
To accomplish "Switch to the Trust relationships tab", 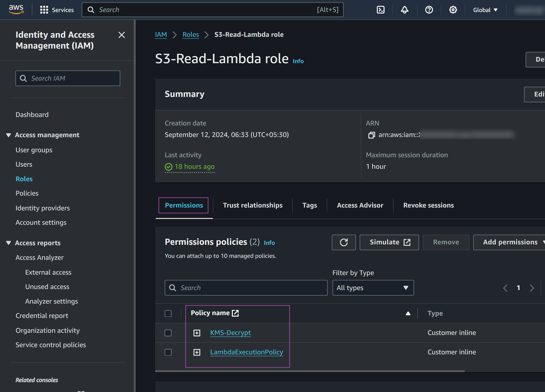I will (x=253, y=205).
